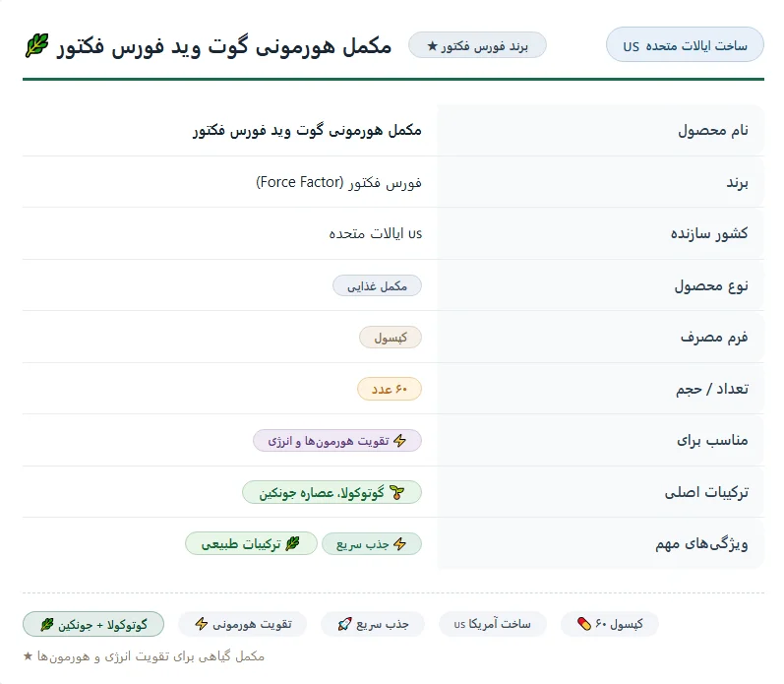Open the ساخت ایالات متحده US badge

(x=685, y=44)
